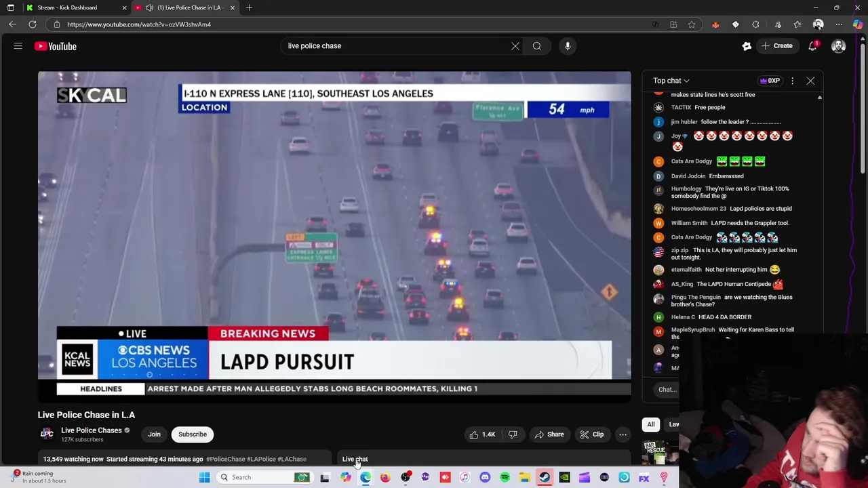Open YouTube notifications bell
The height and width of the screenshot is (488, 868).
point(812,46)
